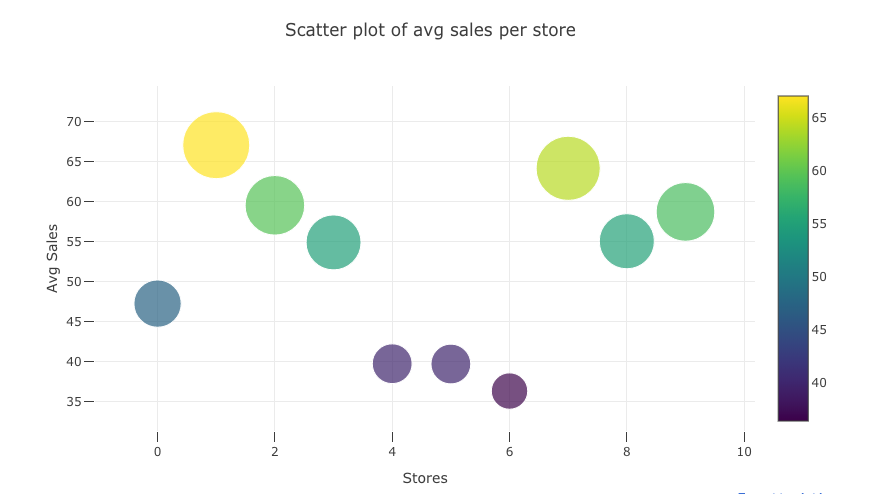Click the 50 tick on y-axis

pyautogui.click(x=74, y=282)
